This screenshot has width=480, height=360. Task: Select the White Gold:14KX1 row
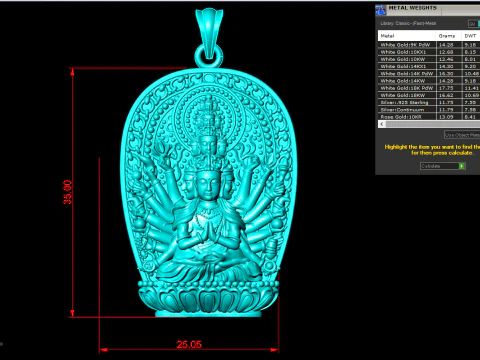point(429,66)
